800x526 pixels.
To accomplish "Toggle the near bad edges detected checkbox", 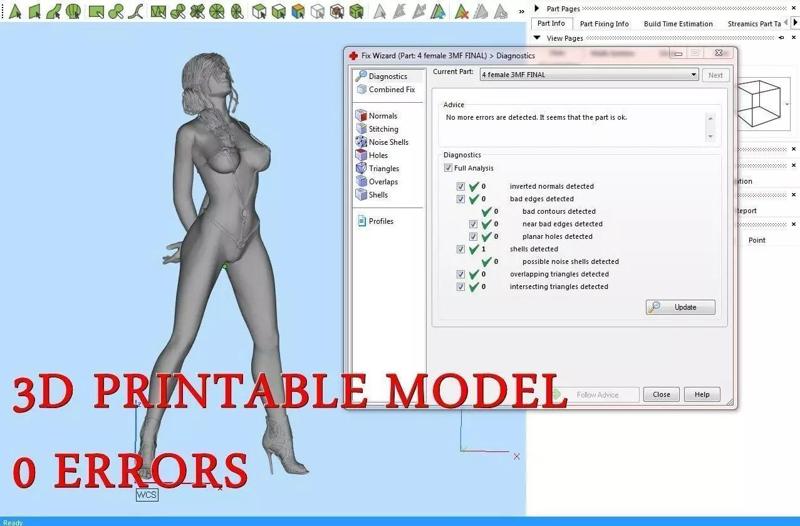I will (473, 224).
